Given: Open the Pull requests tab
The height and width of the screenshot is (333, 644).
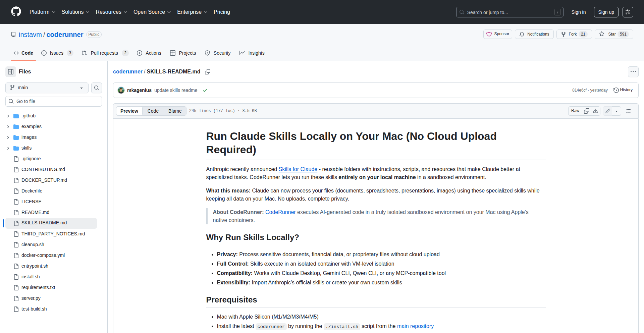Looking at the screenshot, I should pos(104,53).
